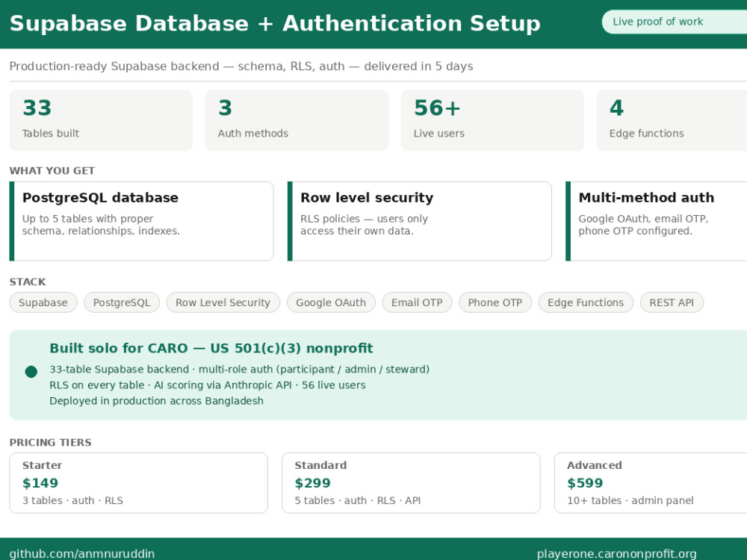
Task: Click the Multi-method auth feature card
Action: (x=657, y=221)
